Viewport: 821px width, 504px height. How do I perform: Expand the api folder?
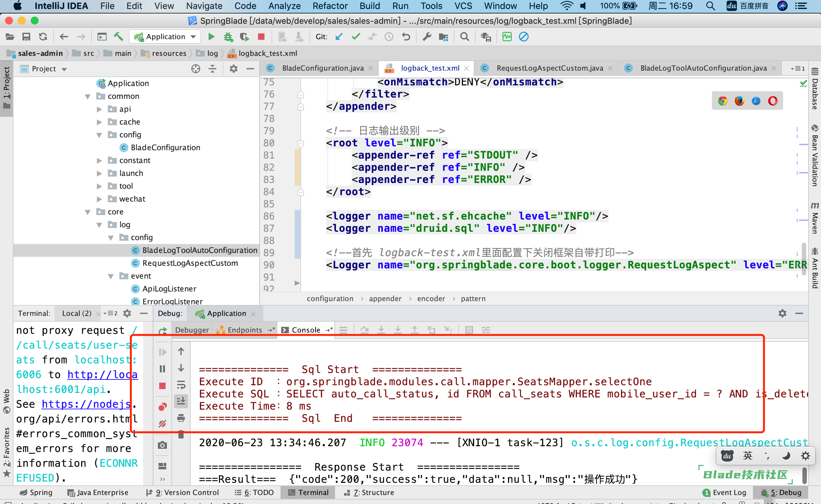pyautogui.click(x=99, y=109)
